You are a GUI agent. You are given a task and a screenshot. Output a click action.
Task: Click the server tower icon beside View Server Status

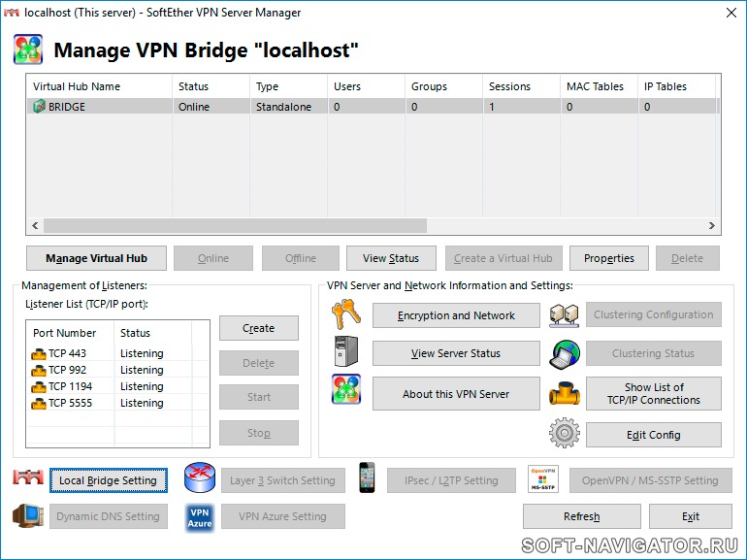(346, 351)
